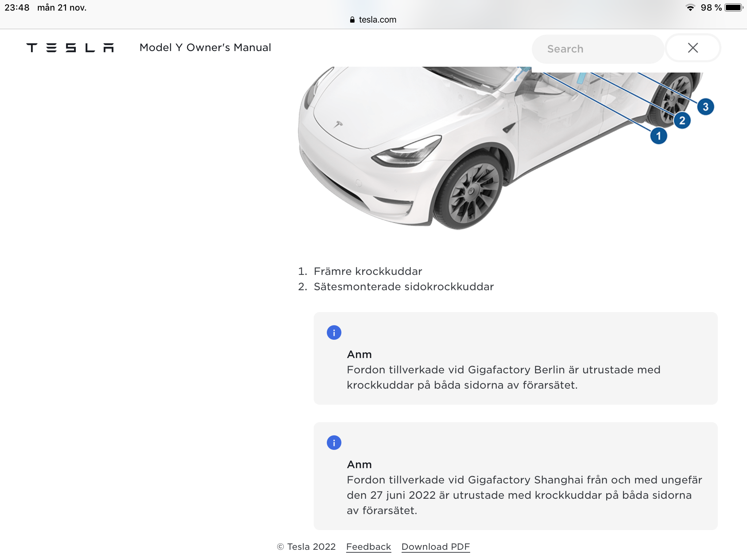Click the Gigafactory Shanghai note text
Screen dimensions: 747x560
click(524, 495)
